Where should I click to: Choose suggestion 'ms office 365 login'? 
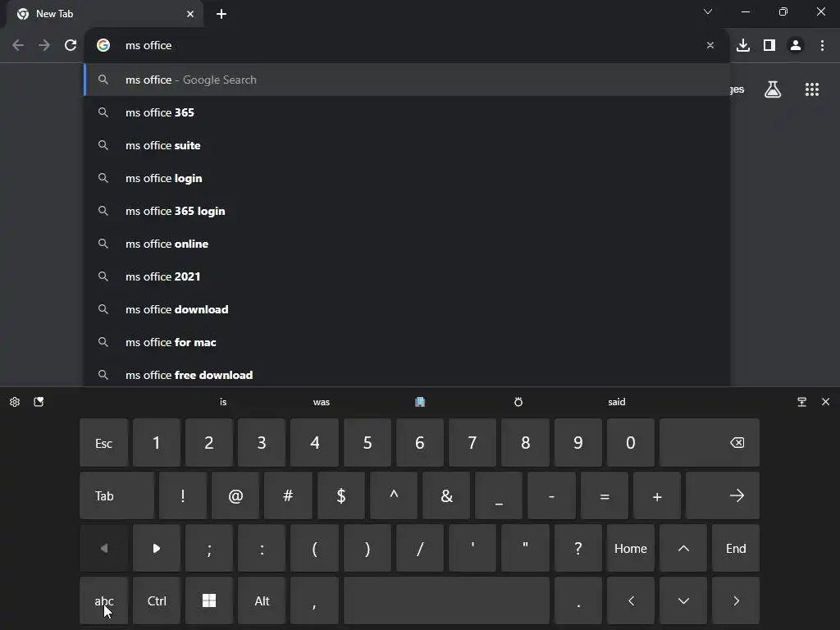click(x=407, y=211)
